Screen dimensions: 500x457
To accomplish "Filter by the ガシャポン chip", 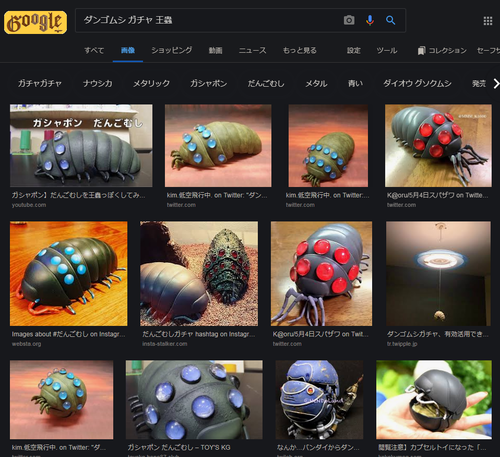I will pos(209,83).
